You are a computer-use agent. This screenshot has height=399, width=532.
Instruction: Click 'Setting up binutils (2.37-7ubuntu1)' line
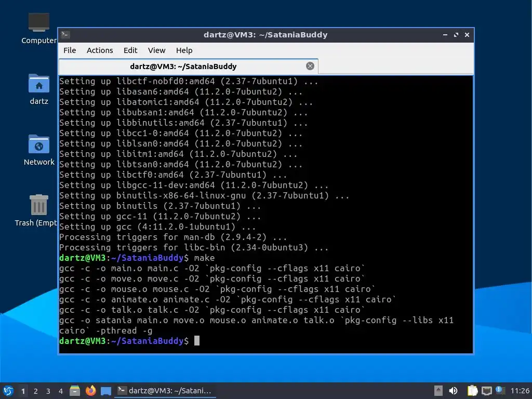click(160, 206)
